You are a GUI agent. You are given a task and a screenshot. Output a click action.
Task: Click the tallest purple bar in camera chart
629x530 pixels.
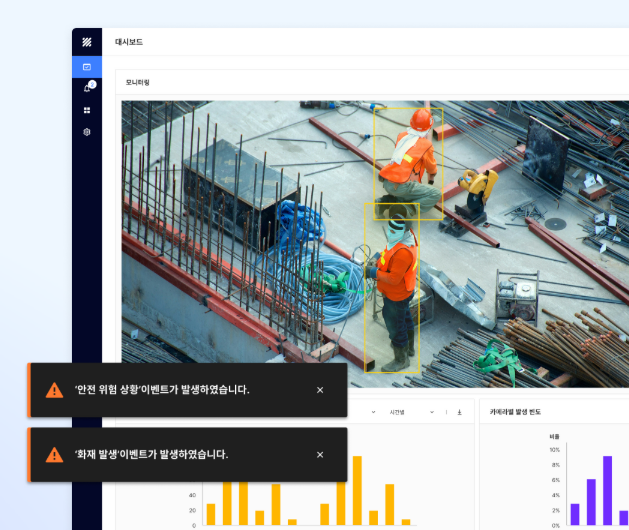pyautogui.click(x=607, y=490)
